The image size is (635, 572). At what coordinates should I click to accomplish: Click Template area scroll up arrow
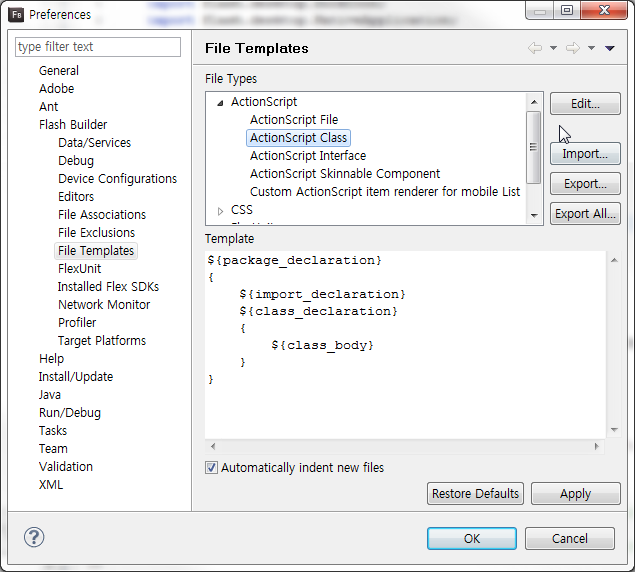(x=614, y=260)
